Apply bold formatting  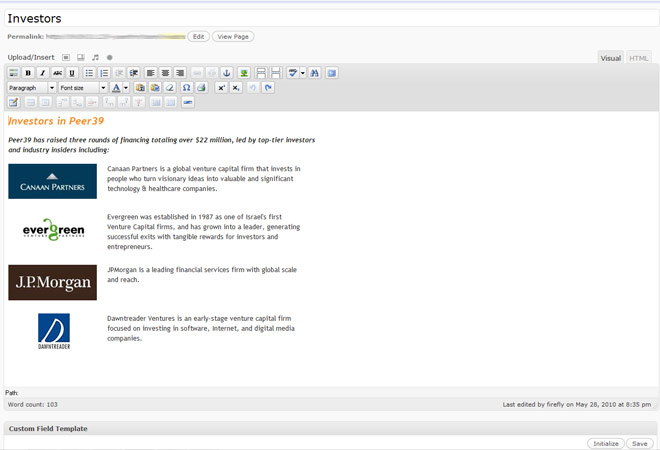coord(28,73)
